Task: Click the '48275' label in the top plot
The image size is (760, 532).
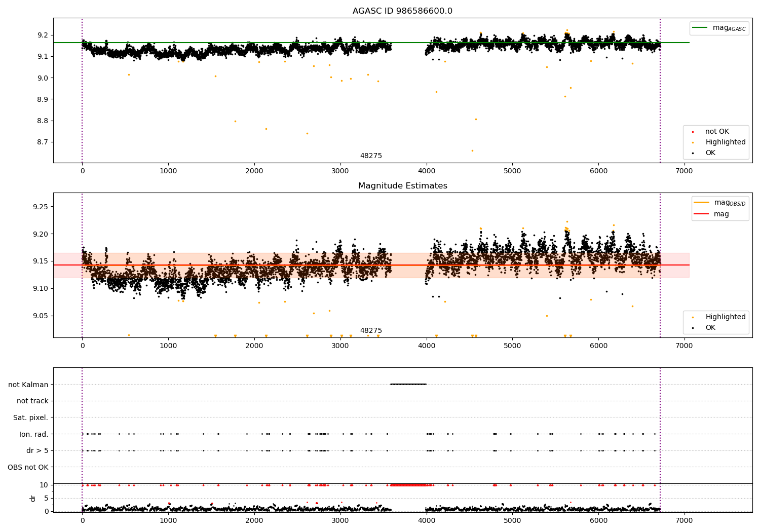Action: click(x=371, y=156)
